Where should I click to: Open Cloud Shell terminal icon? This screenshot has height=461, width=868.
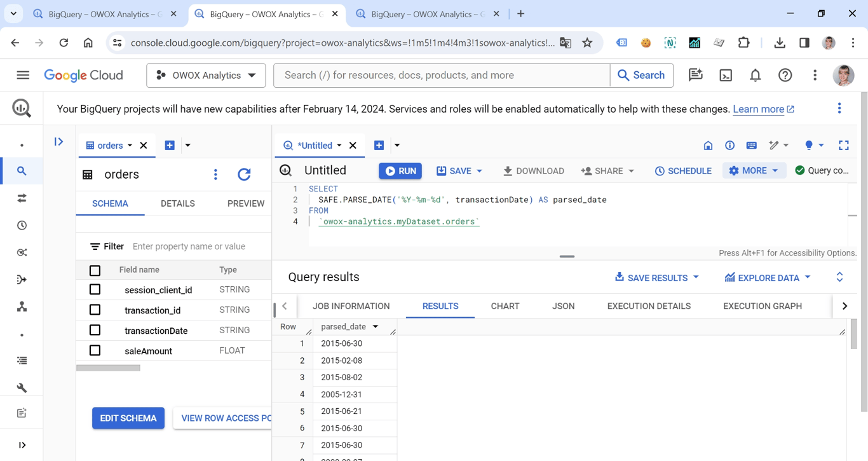726,75
